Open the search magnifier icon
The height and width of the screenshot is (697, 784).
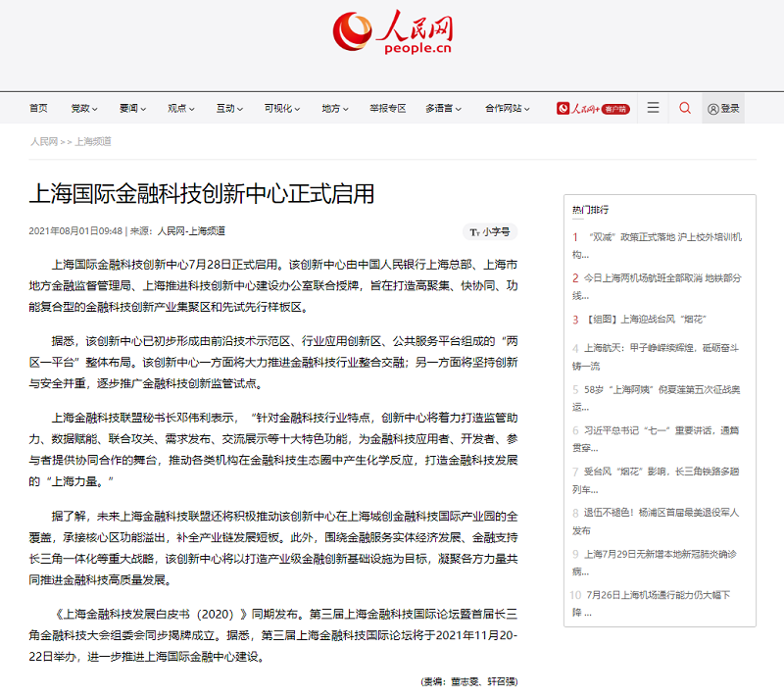[x=685, y=108]
